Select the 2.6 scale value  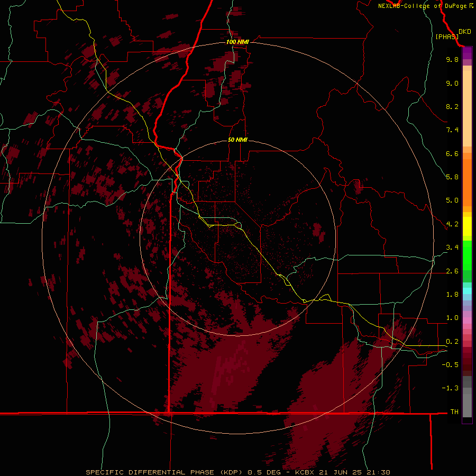coord(452,271)
